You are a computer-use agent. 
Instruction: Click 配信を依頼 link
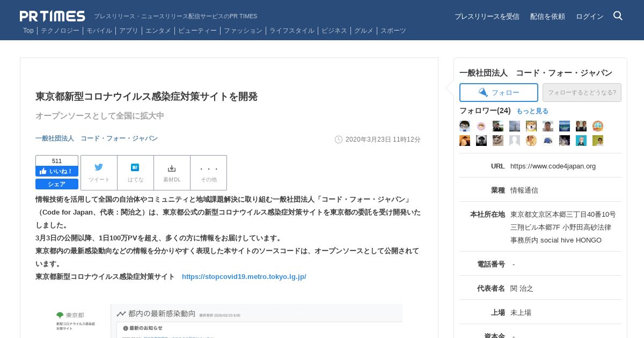click(x=547, y=17)
